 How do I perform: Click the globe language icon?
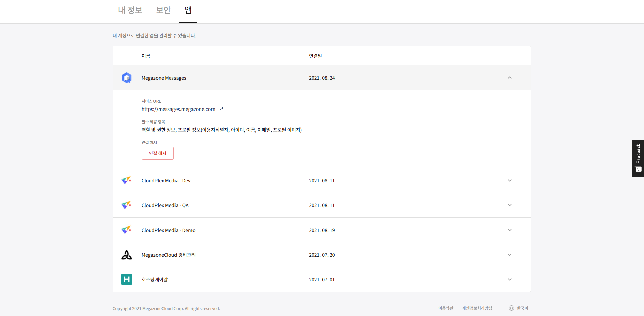511,308
